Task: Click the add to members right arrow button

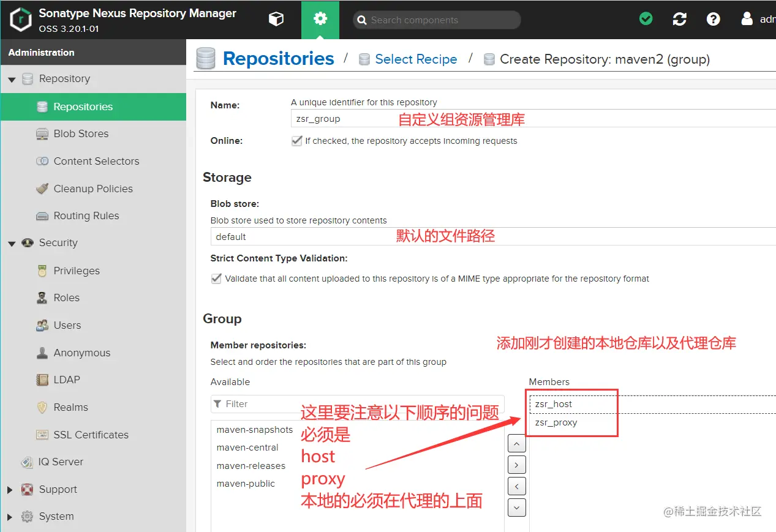Action: coord(516,465)
